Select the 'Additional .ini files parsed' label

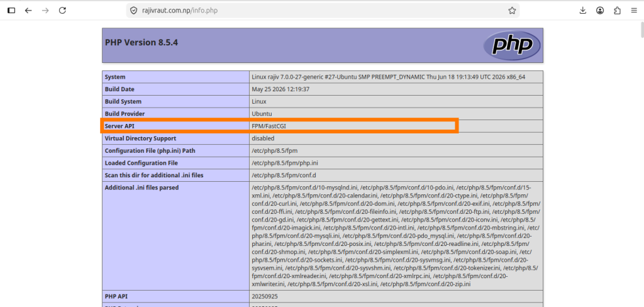coord(142,188)
